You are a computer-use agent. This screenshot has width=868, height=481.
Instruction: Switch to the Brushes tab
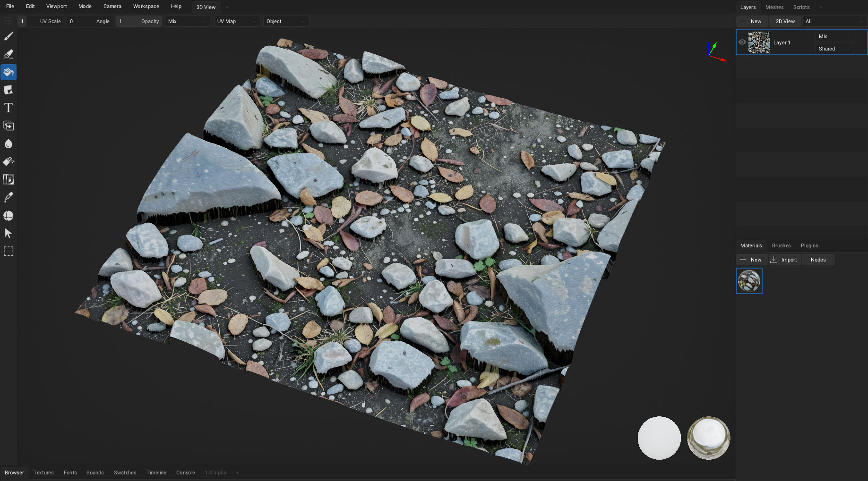(x=781, y=245)
